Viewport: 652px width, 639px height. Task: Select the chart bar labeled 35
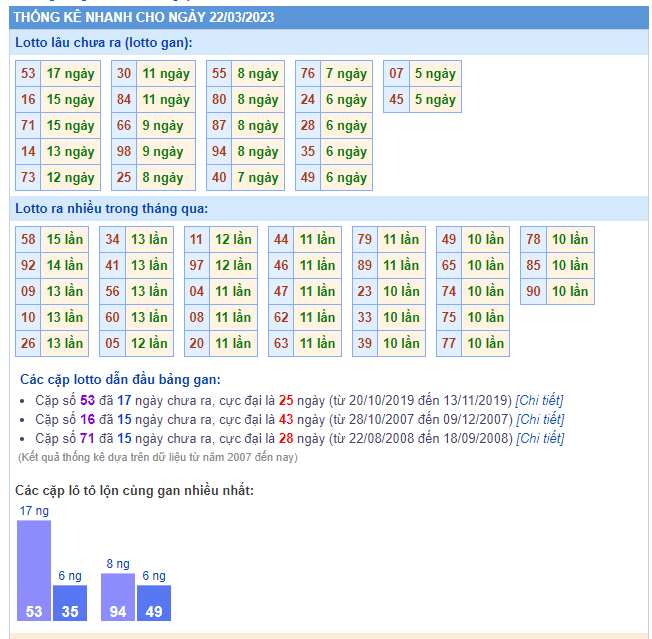pos(70,602)
